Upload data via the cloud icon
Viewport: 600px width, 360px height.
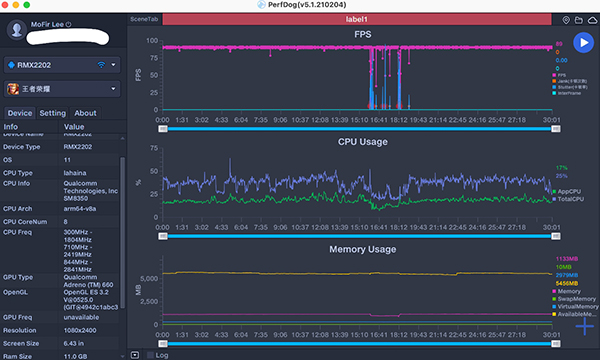[592, 20]
